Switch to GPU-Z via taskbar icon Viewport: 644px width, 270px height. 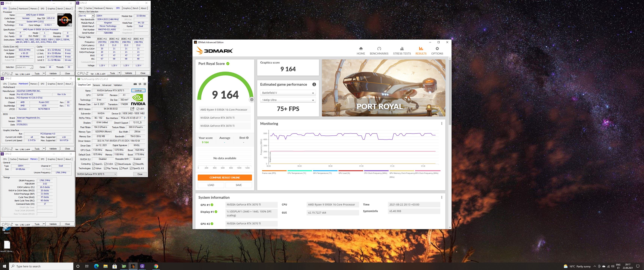(124, 266)
